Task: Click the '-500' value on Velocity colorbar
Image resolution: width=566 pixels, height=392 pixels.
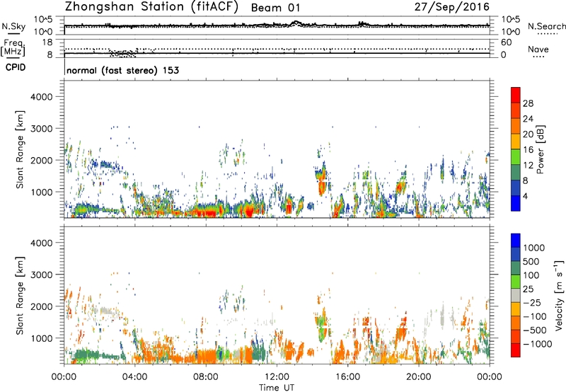Action: [533, 330]
